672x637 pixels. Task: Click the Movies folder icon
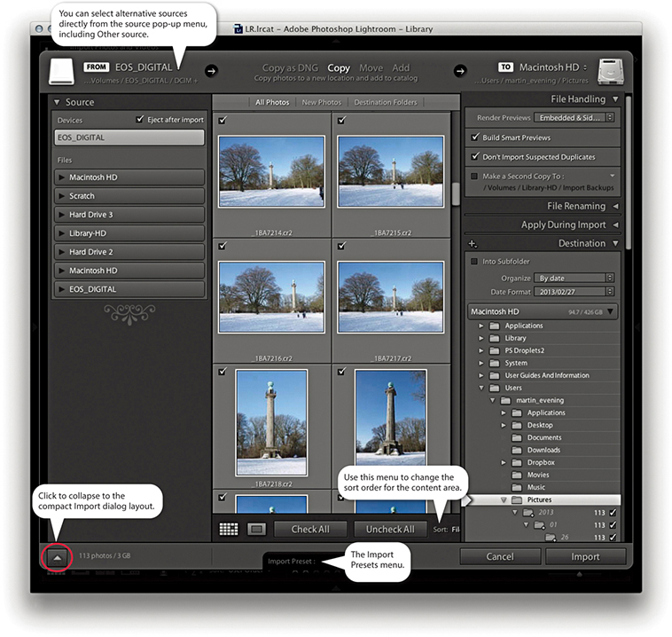(x=517, y=475)
